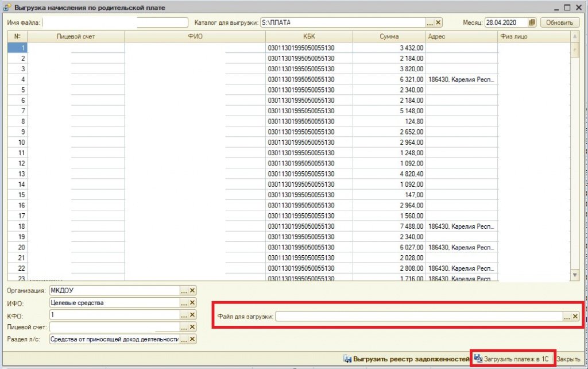
Task: Open selection list for Организация
Action: (184, 291)
